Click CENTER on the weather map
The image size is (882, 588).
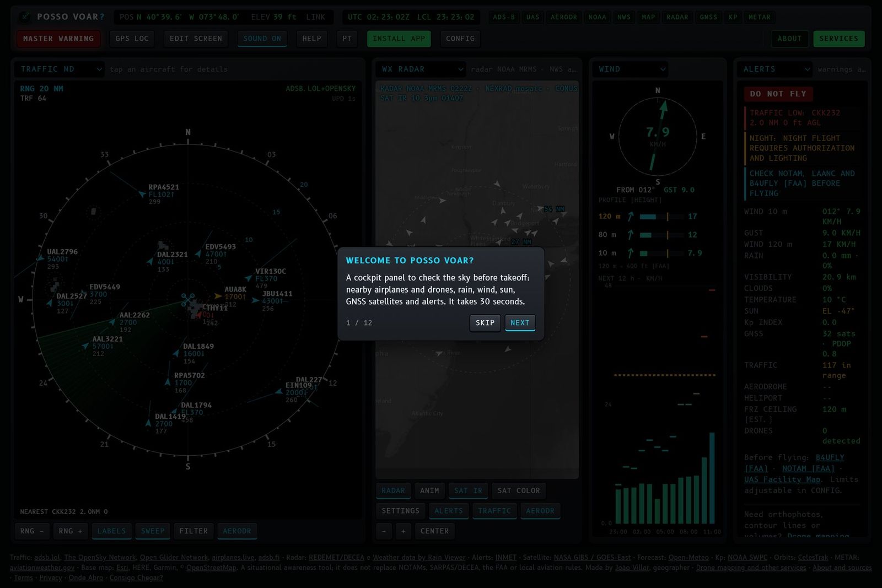pyautogui.click(x=434, y=531)
